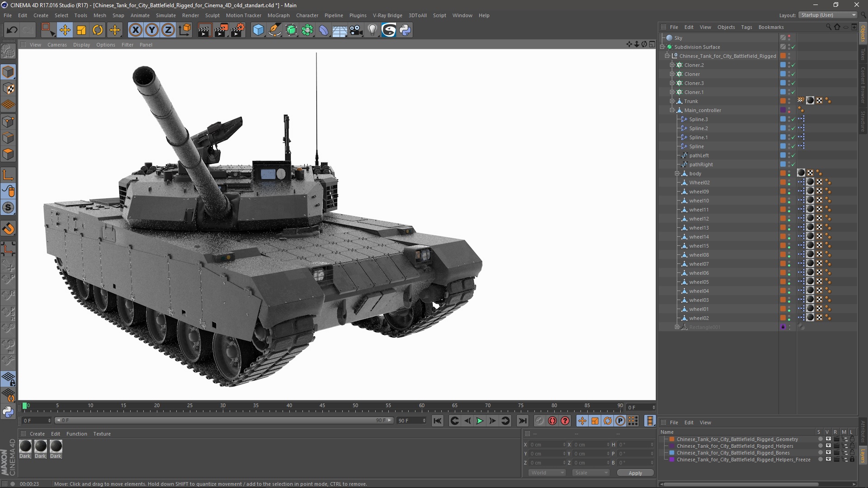The height and width of the screenshot is (488, 868).
Task: Click frame 45 on timeline ruler
Action: [x=322, y=406]
